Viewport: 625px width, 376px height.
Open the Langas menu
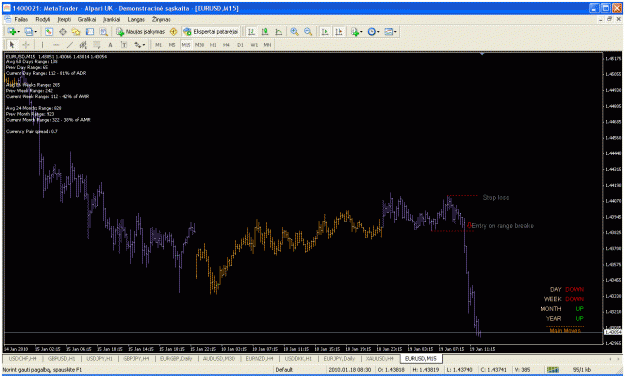point(136,19)
